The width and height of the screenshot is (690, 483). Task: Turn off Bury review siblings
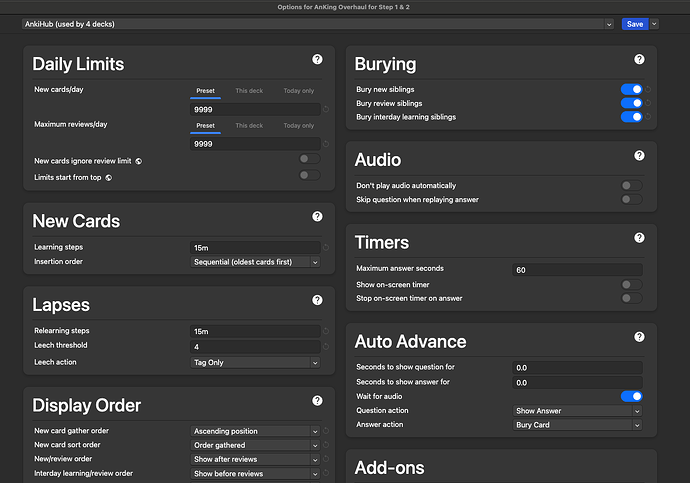[x=631, y=103]
